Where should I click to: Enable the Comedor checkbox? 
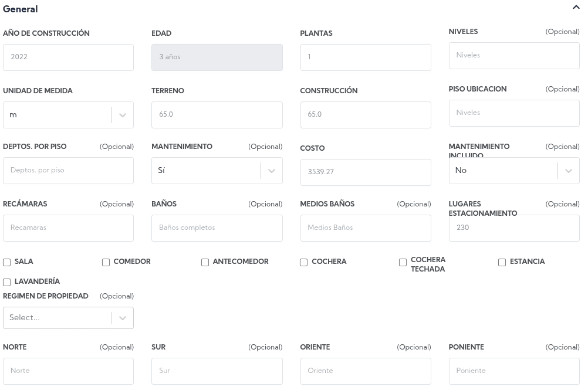click(x=106, y=262)
